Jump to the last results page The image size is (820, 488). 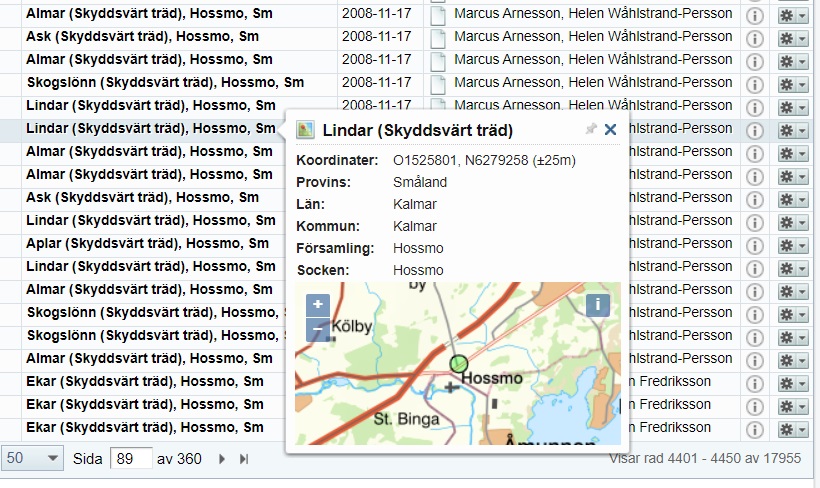pos(243,458)
